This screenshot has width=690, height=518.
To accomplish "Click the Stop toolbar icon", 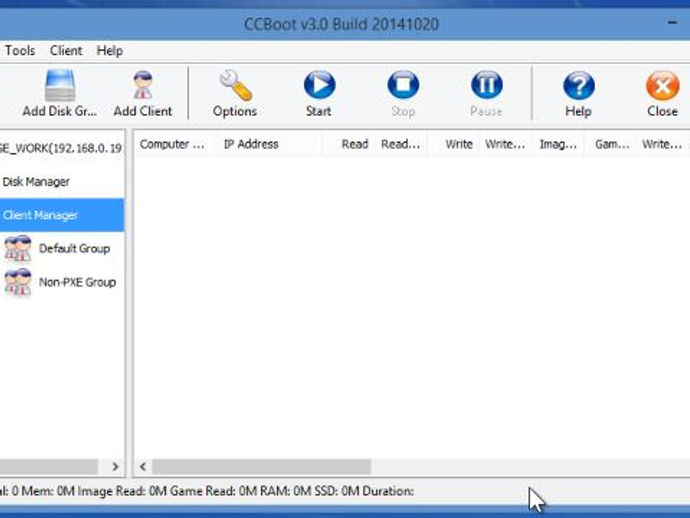I will click(x=403, y=84).
